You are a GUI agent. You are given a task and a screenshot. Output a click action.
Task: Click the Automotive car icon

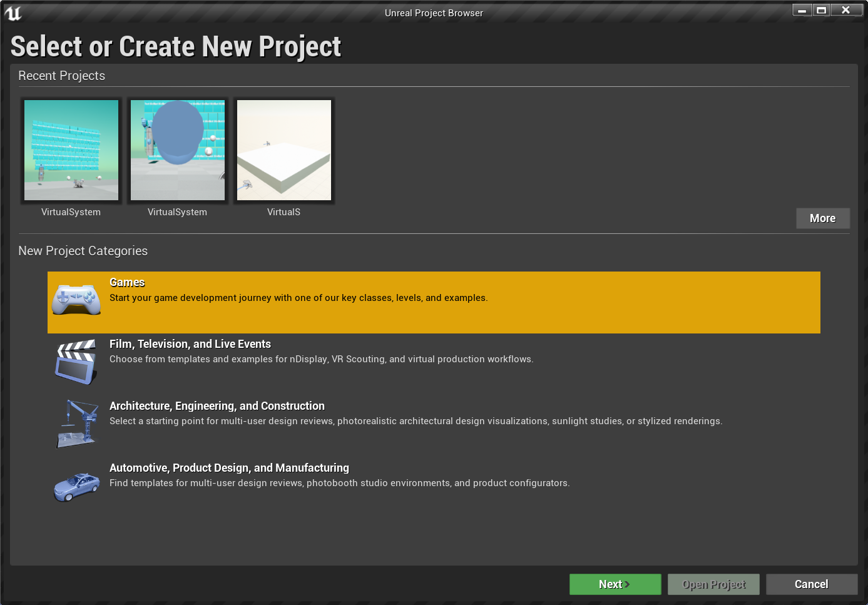tap(76, 487)
